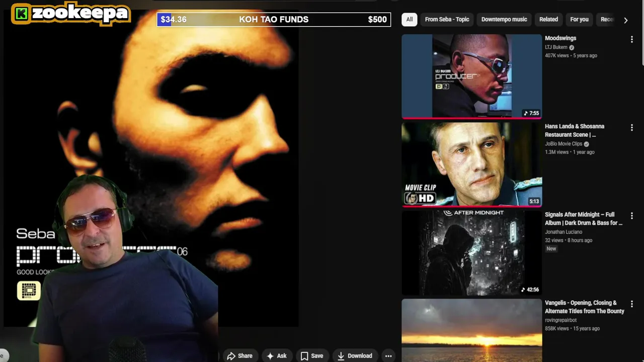This screenshot has width=644, height=362.
Task: Click the Seba text on album art
Action: tap(35, 234)
